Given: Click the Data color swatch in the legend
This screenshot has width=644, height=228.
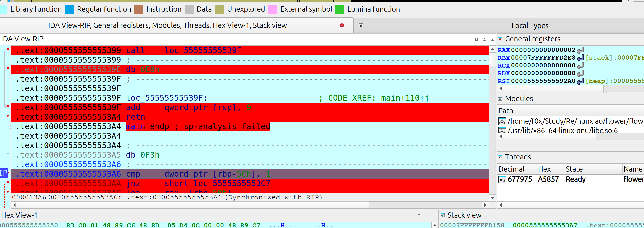Looking at the screenshot, I should pos(189,9).
